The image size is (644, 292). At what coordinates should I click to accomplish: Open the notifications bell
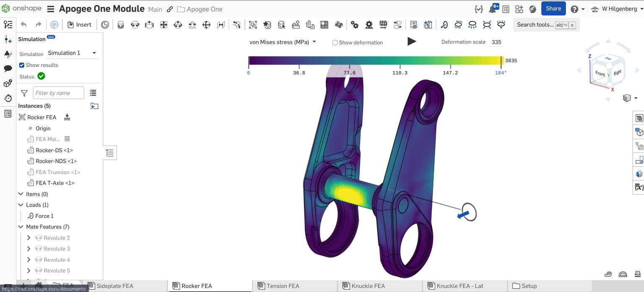pos(491,8)
